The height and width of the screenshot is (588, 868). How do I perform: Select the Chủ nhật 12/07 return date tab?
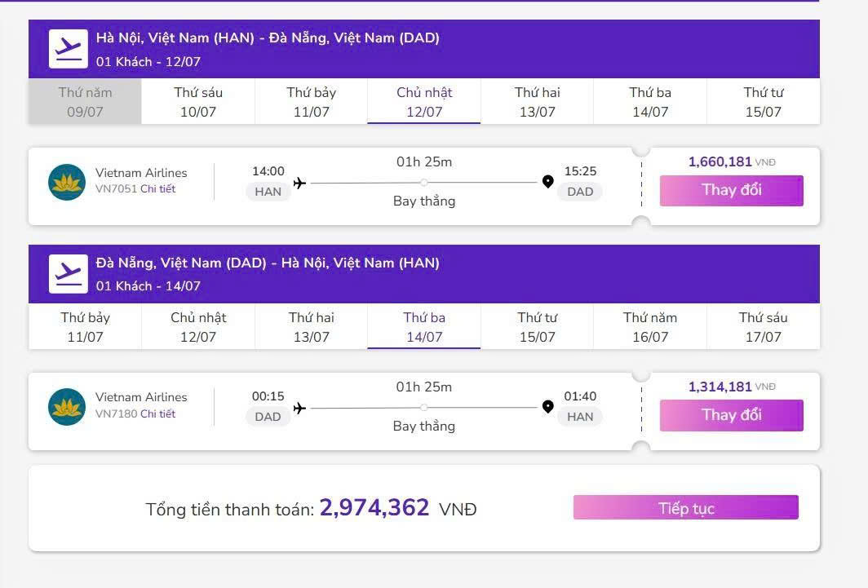pyautogui.click(x=198, y=326)
